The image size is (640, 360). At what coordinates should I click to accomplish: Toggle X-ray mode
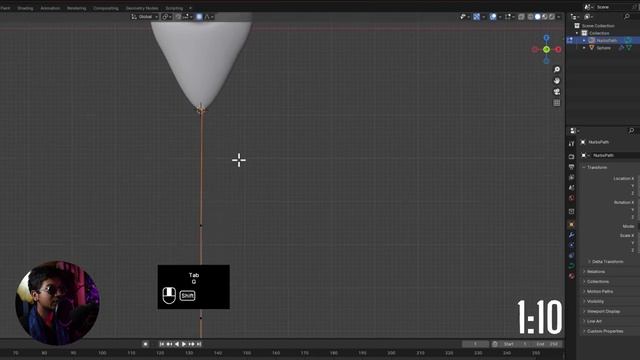pos(521,17)
